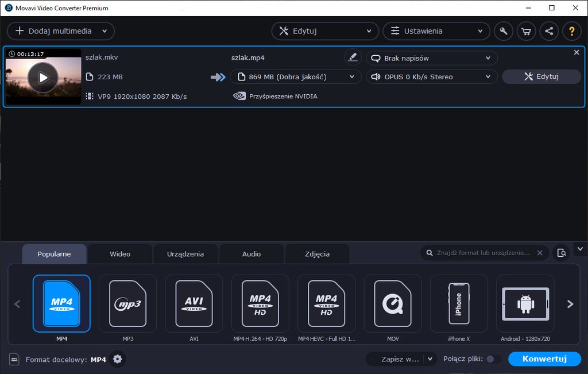The image size is (588, 374).
Task: Switch to the Urządzenia tab
Action: tap(185, 254)
